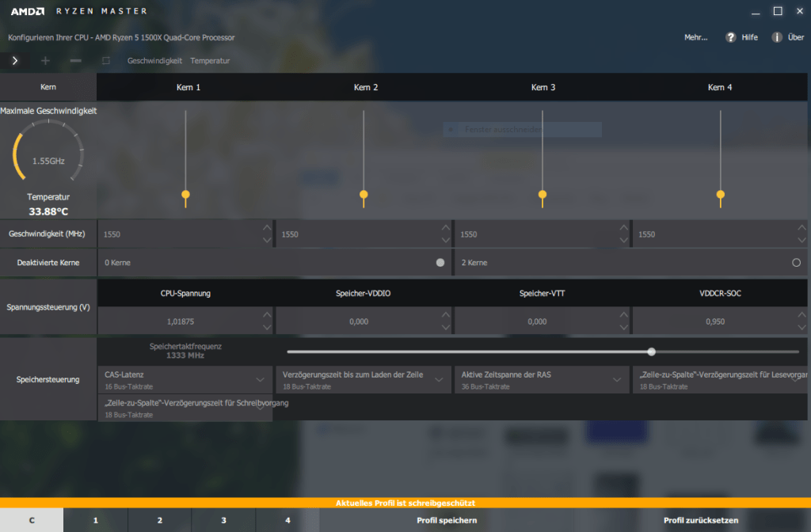Open the Aktive Zeitspanne der RAS dropdown
This screenshot has width=811, height=532.
pos(617,379)
